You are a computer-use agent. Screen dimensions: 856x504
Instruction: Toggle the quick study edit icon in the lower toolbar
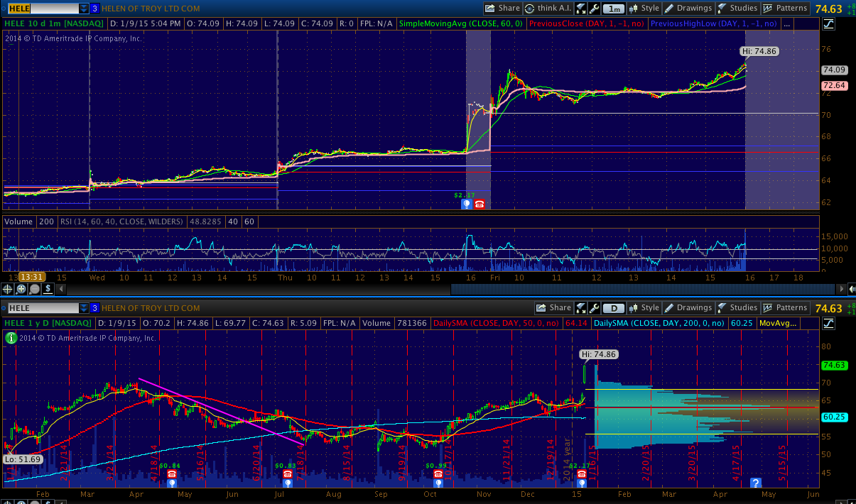pyautogui.click(x=581, y=308)
